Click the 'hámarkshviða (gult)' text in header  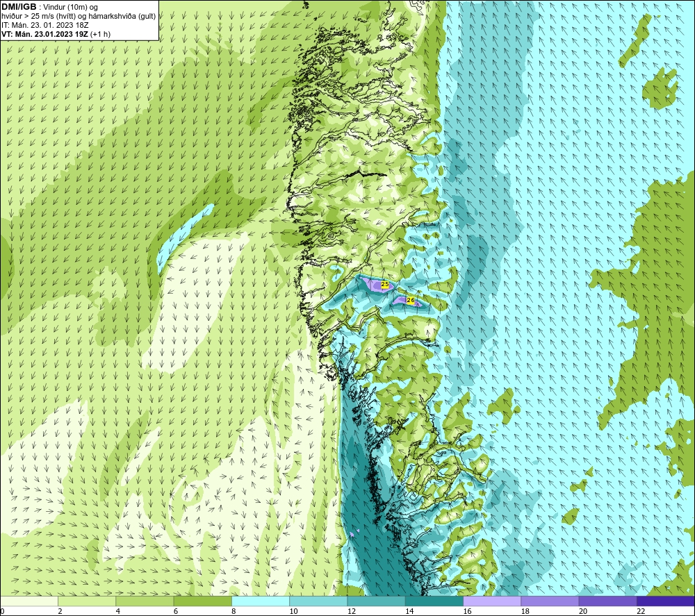122,17
